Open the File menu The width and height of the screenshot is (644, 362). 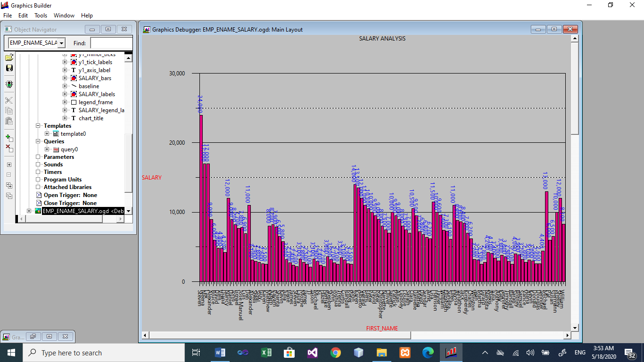[8, 16]
